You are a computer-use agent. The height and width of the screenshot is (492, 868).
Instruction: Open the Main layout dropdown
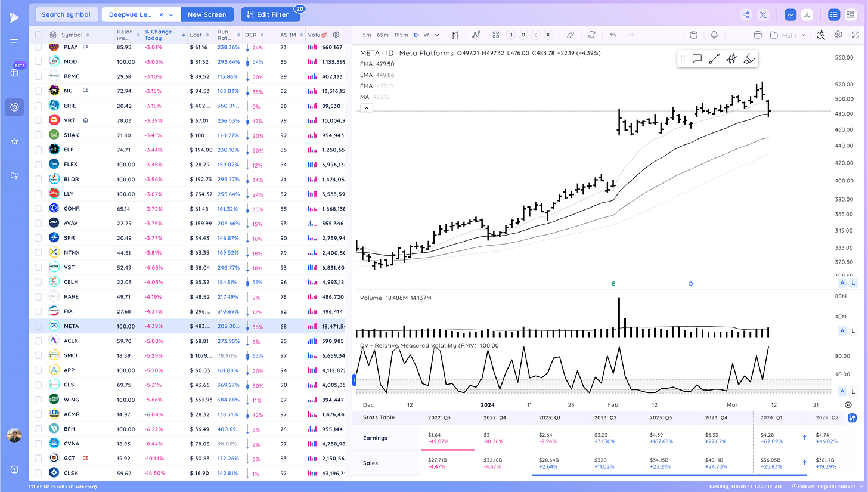click(788, 35)
